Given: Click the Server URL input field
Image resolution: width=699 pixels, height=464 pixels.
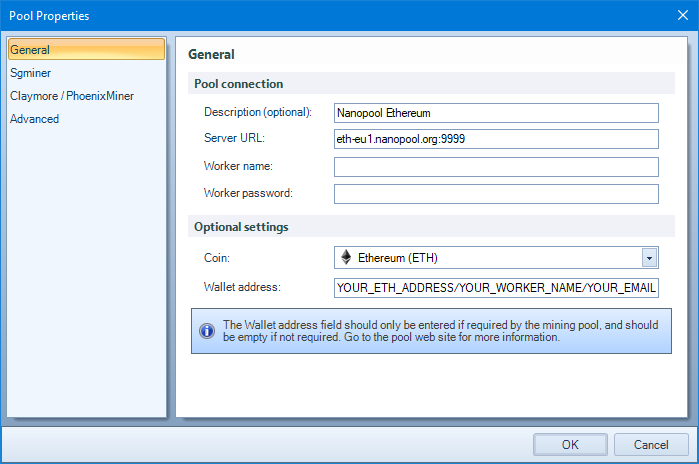Looking at the screenshot, I should click(x=496, y=139).
